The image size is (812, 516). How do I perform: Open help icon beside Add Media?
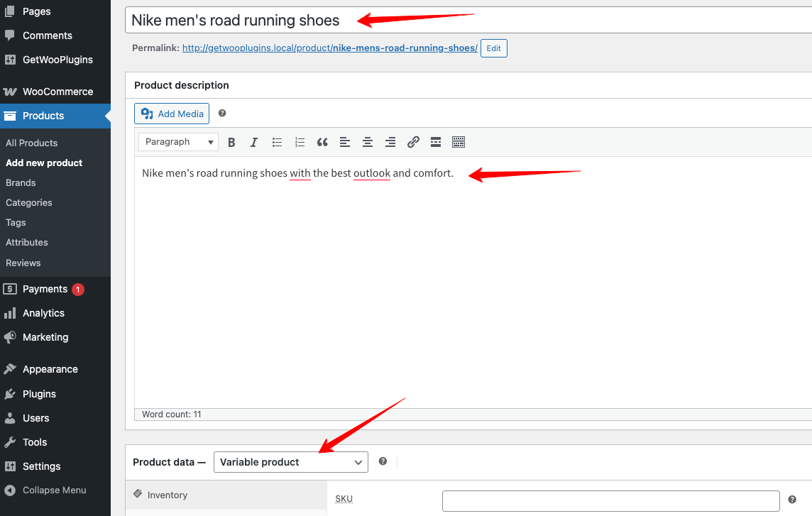[x=222, y=113]
